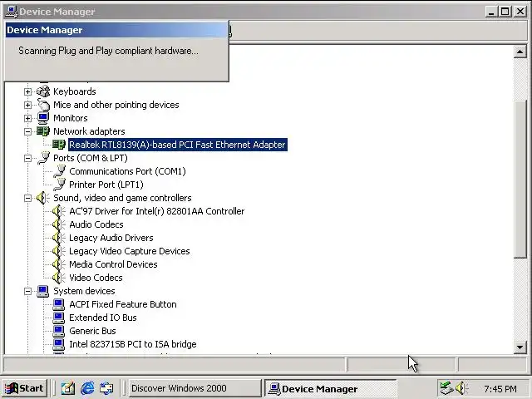Screen dimensions: 532x399
Task: Click the Ports (COM & LPT) category icon
Action: click(43, 158)
